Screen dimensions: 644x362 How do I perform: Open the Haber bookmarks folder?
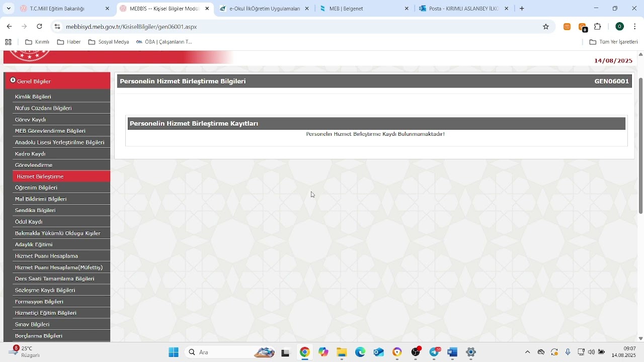(69, 42)
